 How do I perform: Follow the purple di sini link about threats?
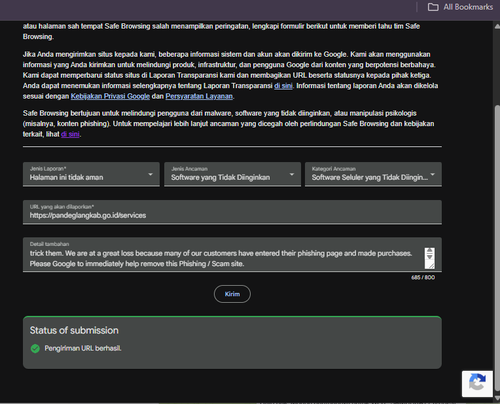(70, 134)
